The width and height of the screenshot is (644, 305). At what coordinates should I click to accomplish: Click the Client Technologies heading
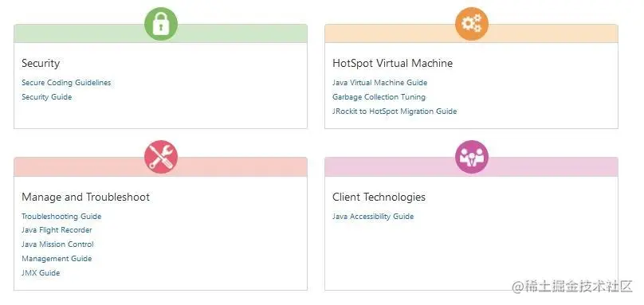[x=379, y=197]
